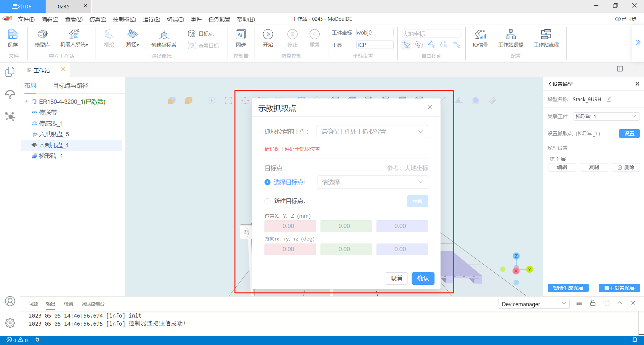
Task: Click the 智能生成垛层 button
Action: (568, 288)
